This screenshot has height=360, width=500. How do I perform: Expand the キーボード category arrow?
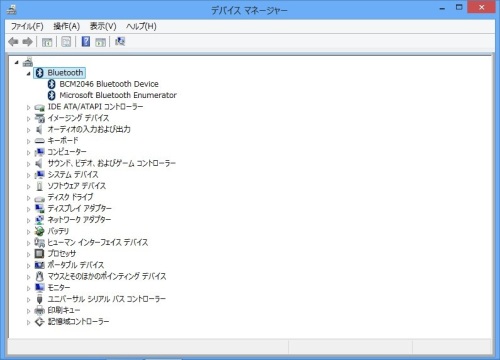pyautogui.click(x=28, y=141)
